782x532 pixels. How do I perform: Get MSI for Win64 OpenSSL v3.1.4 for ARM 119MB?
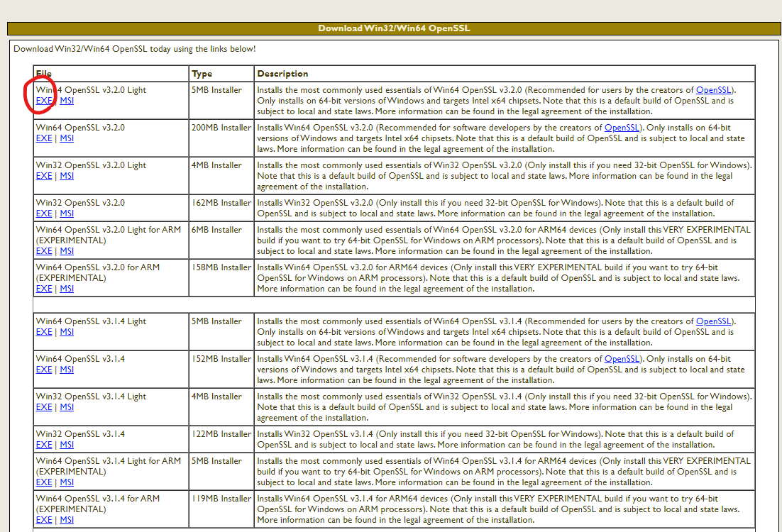[x=67, y=520]
